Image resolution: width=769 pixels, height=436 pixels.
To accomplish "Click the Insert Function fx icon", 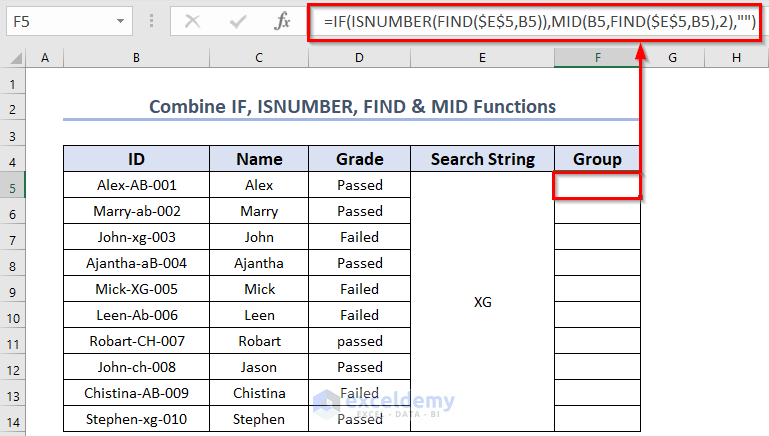I will coord(283,20).
